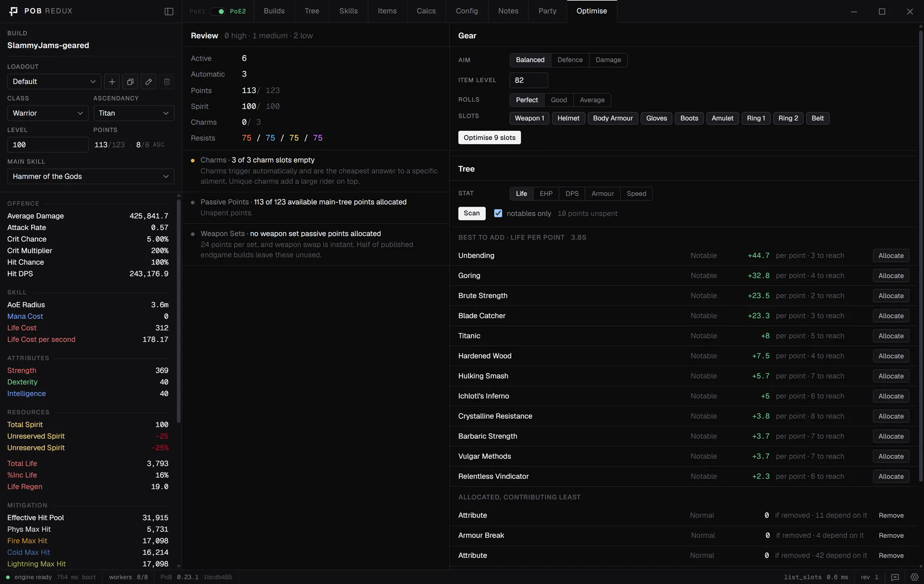Open the Config tab
Viewport: 924px width, 584px height.
[x=467, y=11]
